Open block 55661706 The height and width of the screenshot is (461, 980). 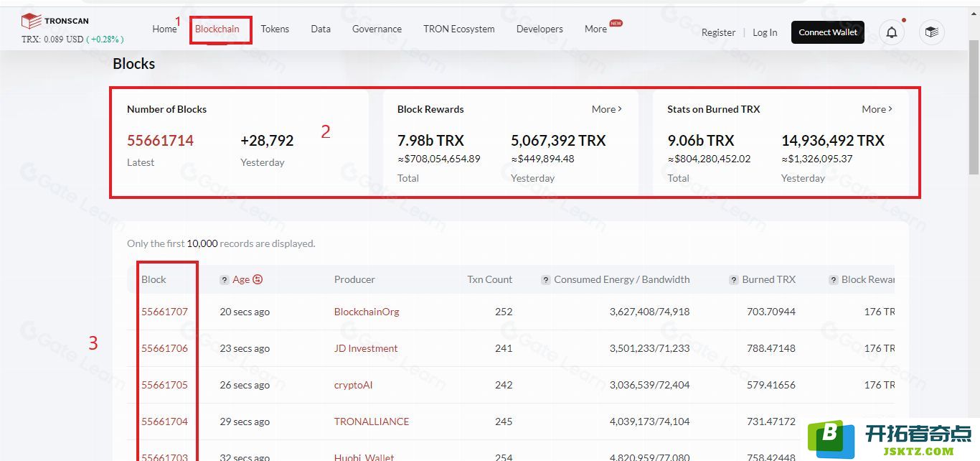click(x=164, y=348)
